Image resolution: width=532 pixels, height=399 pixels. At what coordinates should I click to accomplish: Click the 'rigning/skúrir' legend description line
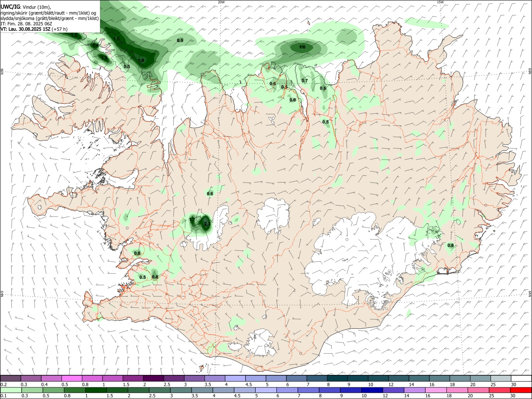(x=48, y=13)
